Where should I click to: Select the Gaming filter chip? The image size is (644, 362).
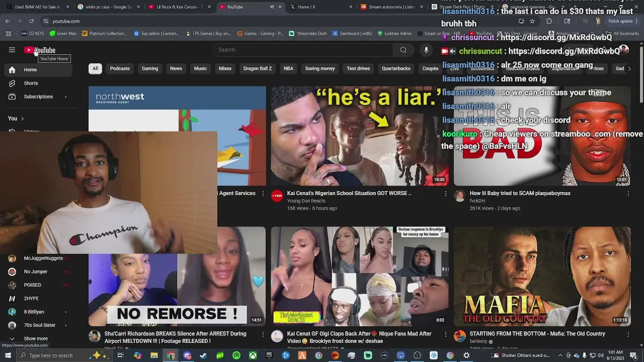coord(150,68)
